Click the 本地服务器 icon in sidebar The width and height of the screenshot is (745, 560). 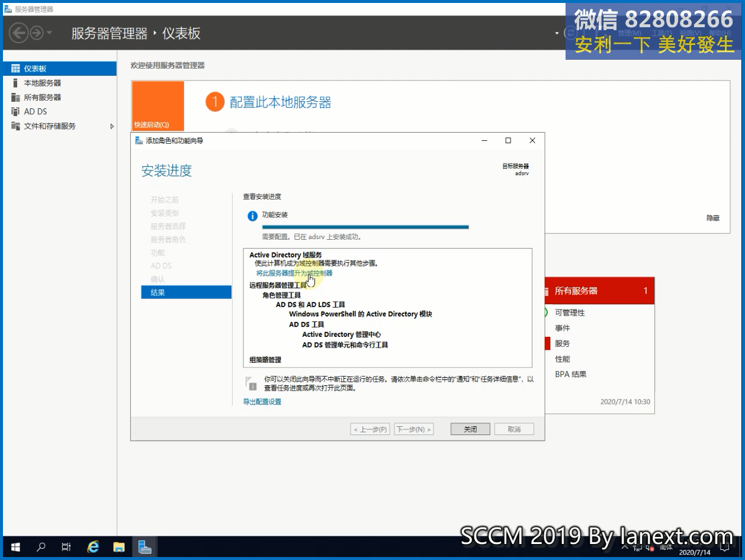click(x=15, y=83)
